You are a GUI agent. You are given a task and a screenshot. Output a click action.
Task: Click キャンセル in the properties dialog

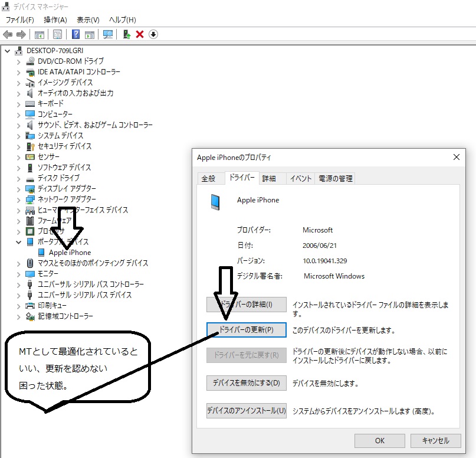click(436, 441)
